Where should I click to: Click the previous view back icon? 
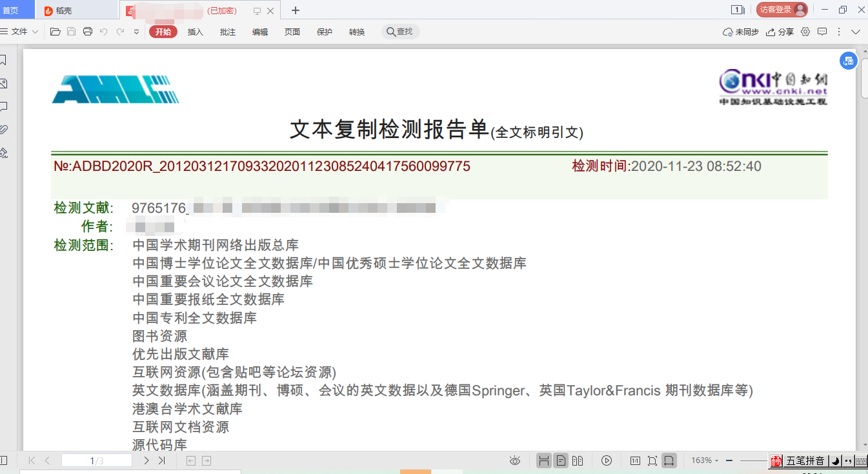(x=190, y=460)
